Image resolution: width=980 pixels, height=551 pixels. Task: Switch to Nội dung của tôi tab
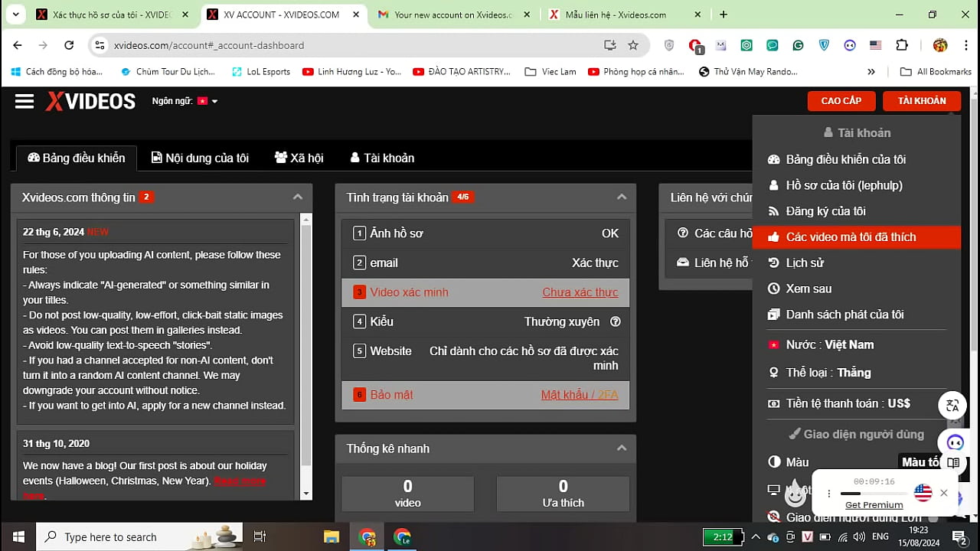tap(201, 158)
